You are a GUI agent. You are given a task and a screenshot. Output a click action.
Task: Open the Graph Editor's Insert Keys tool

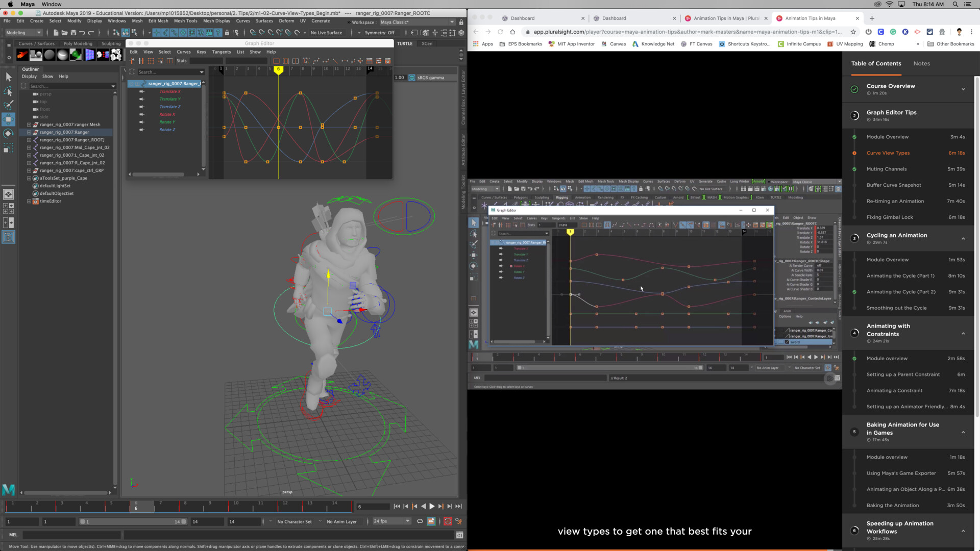pyautogui.click(x=141, y=61)
